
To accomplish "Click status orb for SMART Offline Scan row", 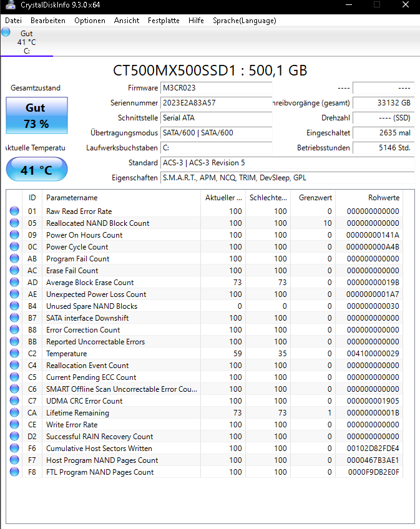I will point(14,389).
